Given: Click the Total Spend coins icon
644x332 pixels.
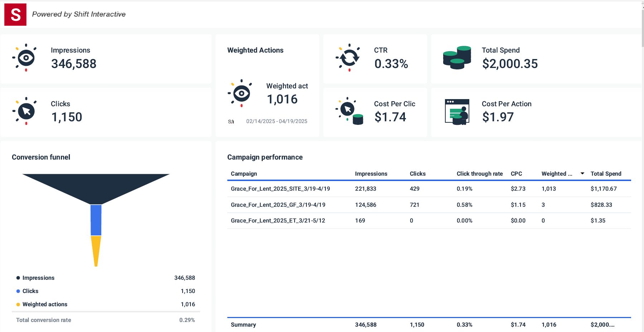Looking at the screenshot, I should 457,58.
